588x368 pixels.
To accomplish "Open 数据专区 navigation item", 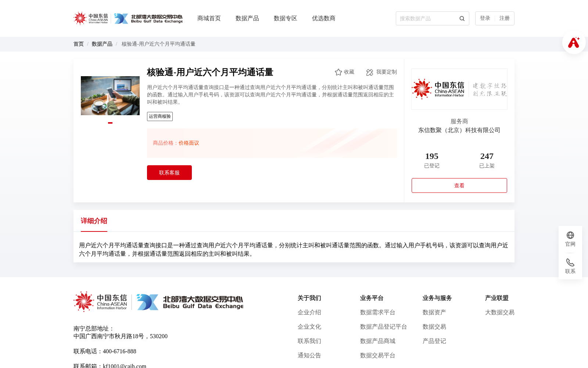I will pos(286,18).
